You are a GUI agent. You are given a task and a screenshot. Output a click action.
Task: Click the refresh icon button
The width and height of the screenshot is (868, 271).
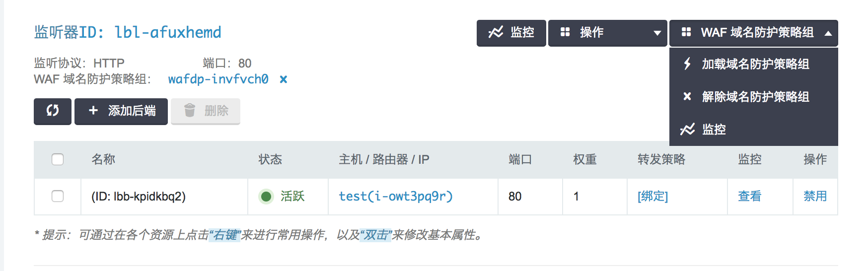point(53,111)
